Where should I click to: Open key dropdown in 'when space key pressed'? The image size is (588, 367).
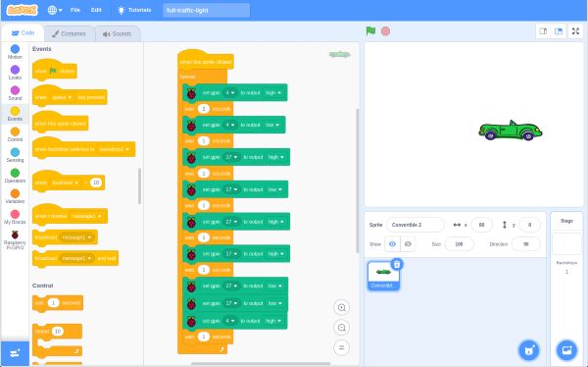62,97
